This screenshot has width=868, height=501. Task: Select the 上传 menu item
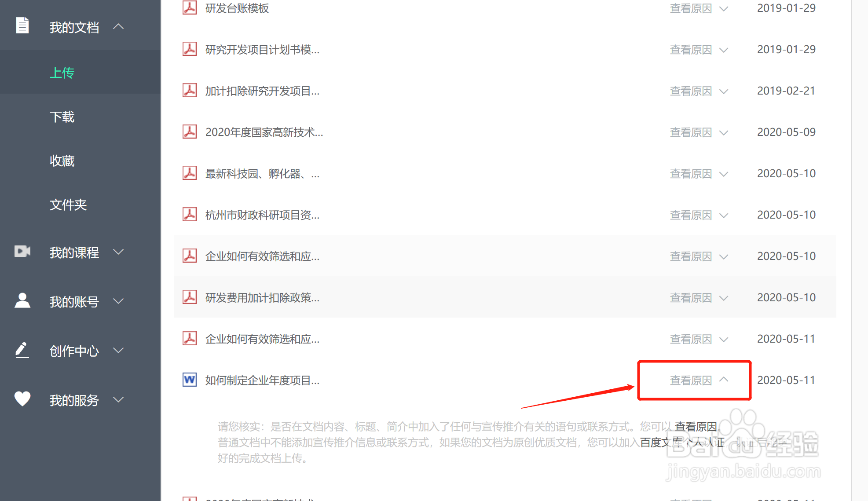tap(62, 73)
